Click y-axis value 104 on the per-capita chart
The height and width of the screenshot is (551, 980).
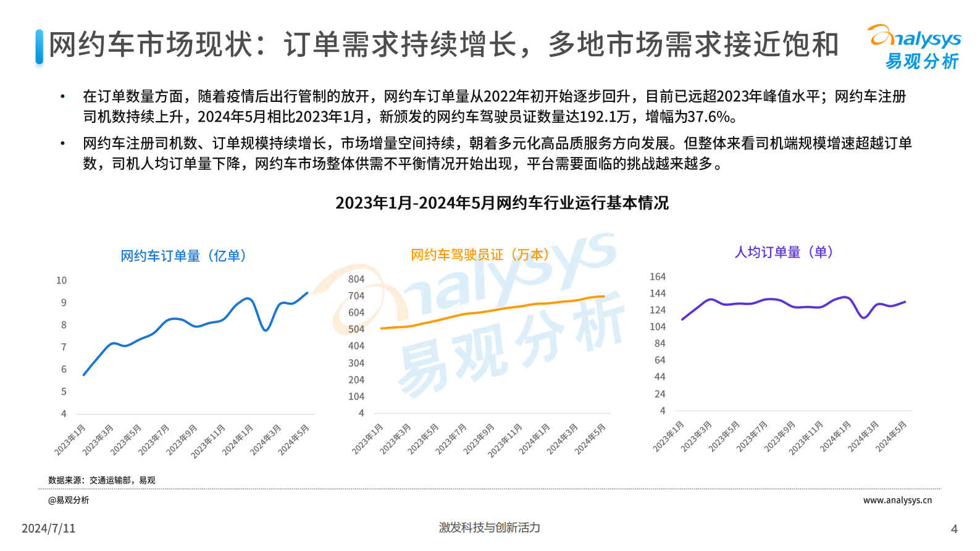[x=658, y=327]
